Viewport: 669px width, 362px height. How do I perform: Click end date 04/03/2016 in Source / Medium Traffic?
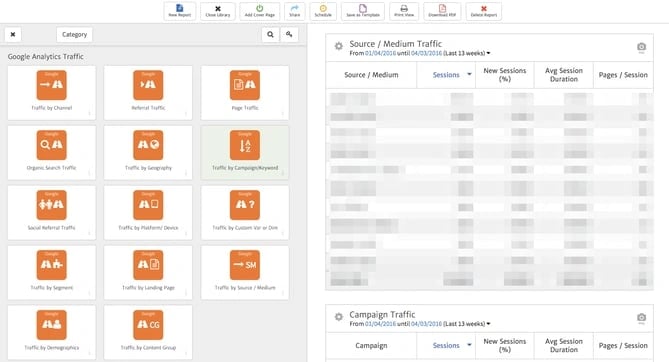coord(426,53)
